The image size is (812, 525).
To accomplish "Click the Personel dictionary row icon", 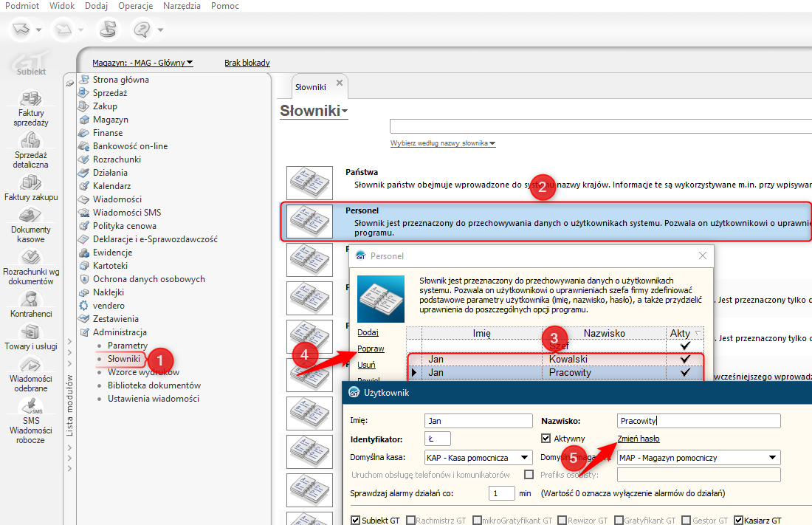I will (310, 222).
